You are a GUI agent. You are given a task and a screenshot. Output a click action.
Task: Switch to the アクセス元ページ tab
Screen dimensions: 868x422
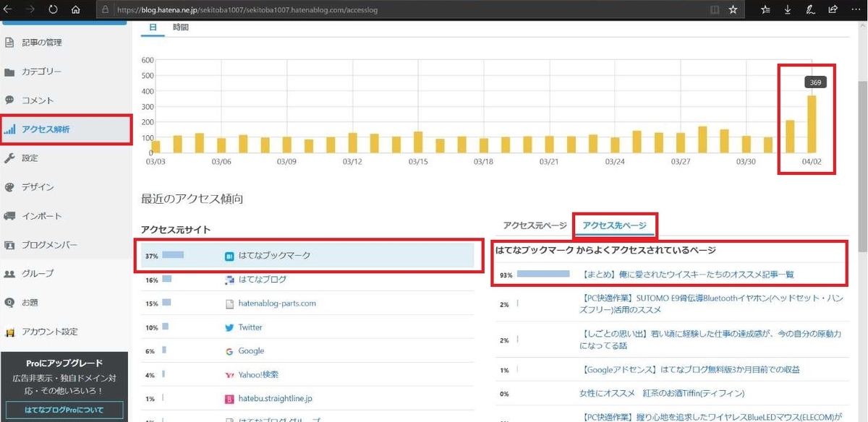(x=535, y=225)
